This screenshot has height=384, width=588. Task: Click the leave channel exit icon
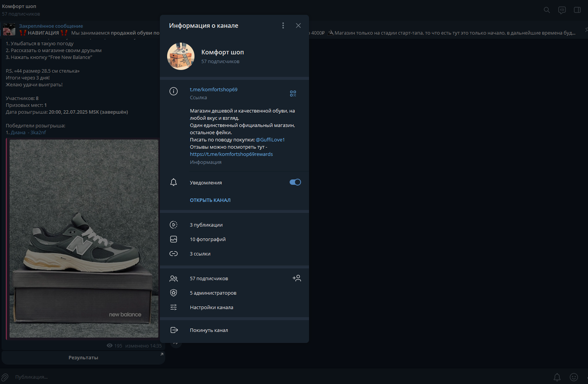[174, 330]
